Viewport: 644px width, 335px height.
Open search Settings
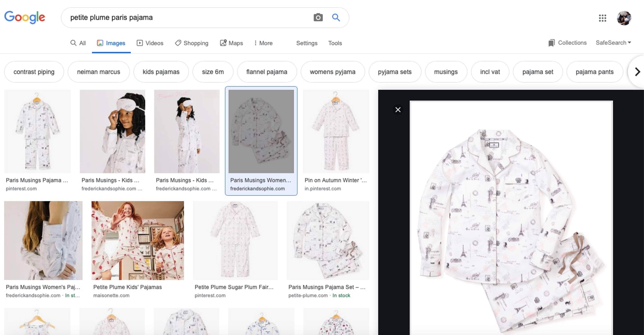click(x=307, y=43)
